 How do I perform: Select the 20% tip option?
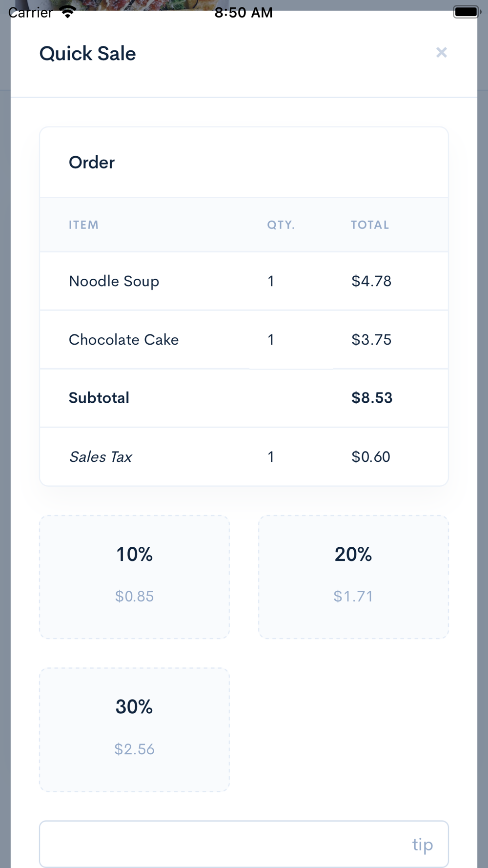[353, 577]
